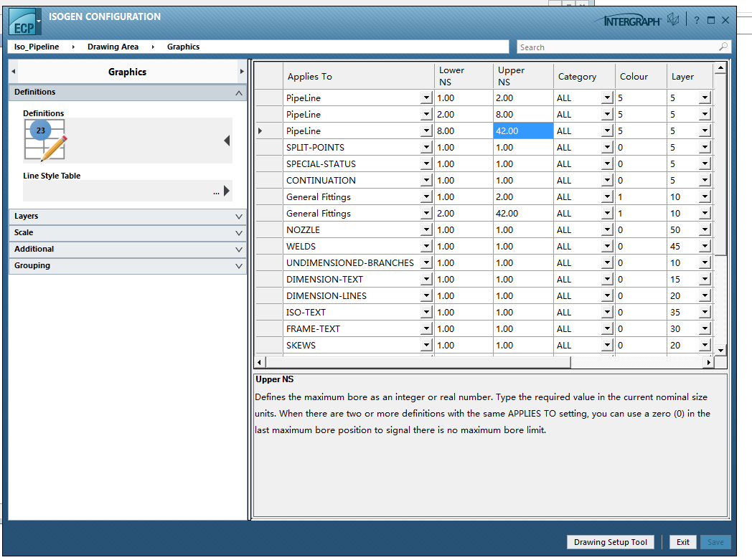Click the vertical scrollbar up arrow
The image size is (752, 560).
coord(720,69)
